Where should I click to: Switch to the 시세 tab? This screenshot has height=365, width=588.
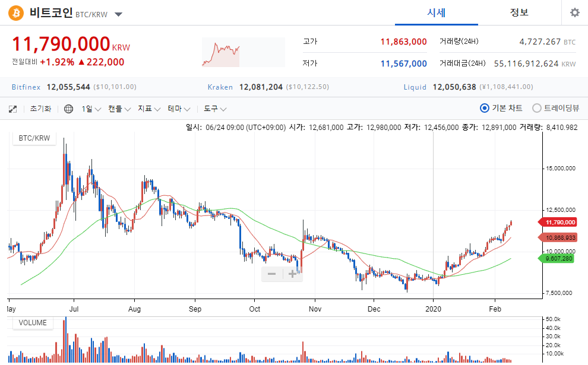[x=436, y=12]
